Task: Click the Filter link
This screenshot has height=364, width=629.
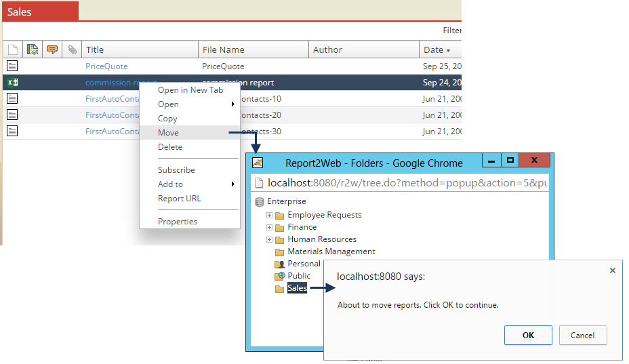Action: coord(452,31)
